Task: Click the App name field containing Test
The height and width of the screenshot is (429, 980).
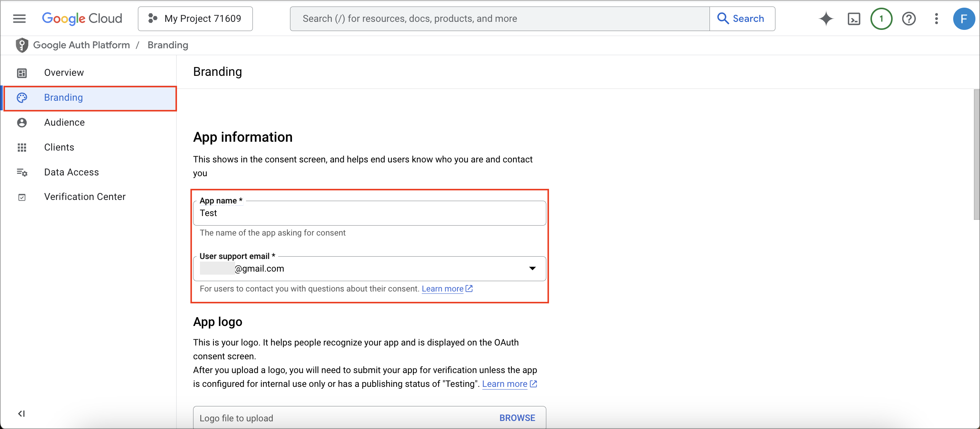Action: pyautogui.click(x=369, y=213)
